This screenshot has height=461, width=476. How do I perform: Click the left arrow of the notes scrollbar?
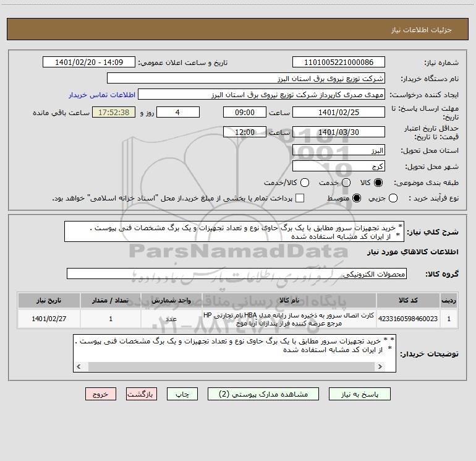click(79, 366)
